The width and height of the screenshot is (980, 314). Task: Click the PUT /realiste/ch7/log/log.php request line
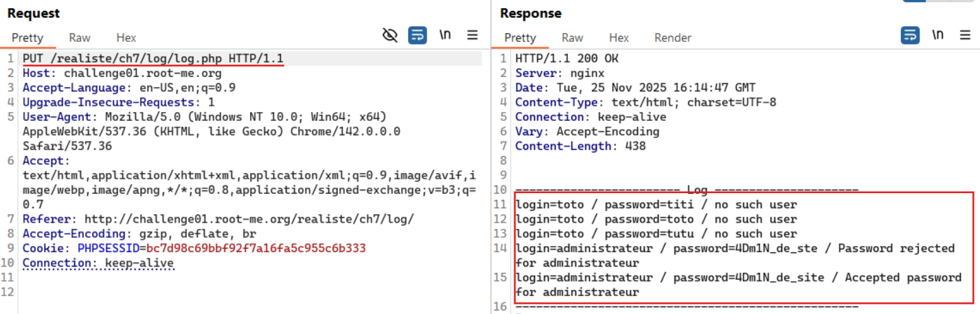coord(152,58)
